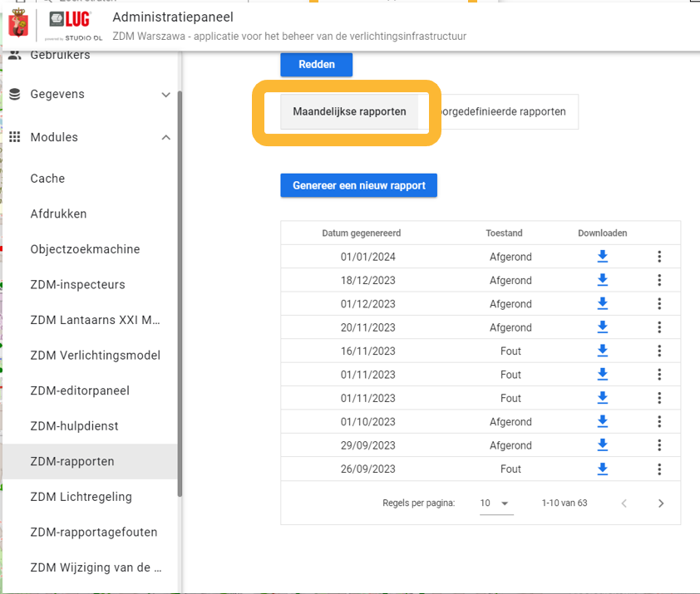Open ZDM Lichtregeling in sidebar
The width and height of the screenshot is (700, 594).
coord(81,497)
